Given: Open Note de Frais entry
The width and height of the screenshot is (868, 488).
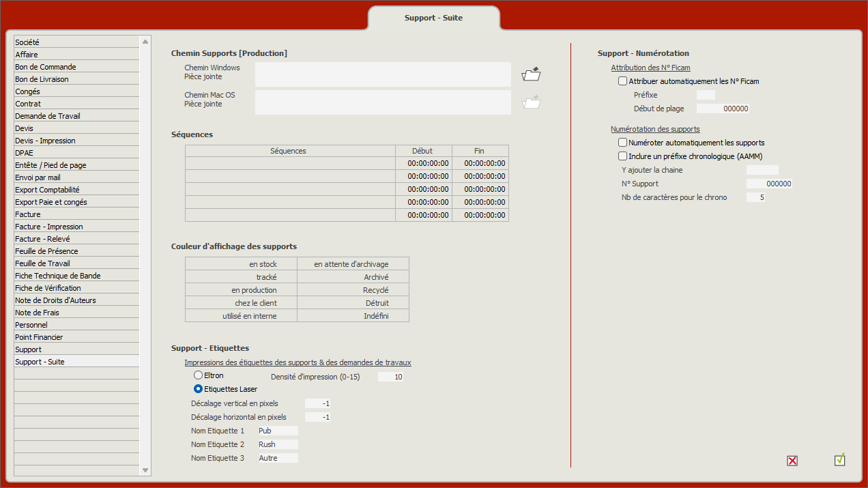Looking at the screenshot, I should [x=76, y=313].
